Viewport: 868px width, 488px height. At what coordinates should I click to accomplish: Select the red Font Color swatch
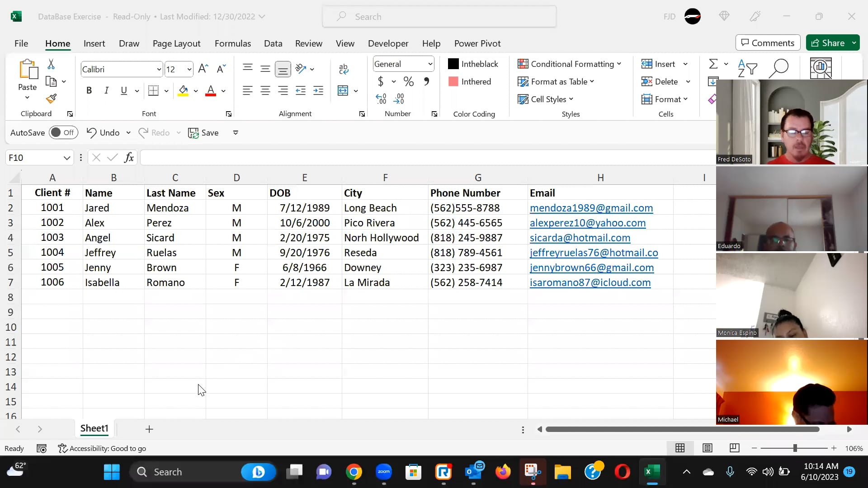coord(210,90)
